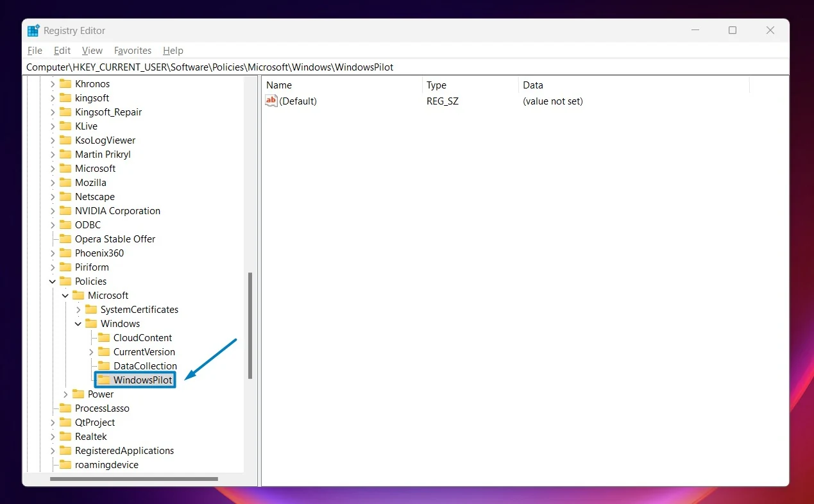Click the Opera Stable Offer folder icon
Image resolution: width=814 pixels, height=504 pixels.
tap(65, 239)
